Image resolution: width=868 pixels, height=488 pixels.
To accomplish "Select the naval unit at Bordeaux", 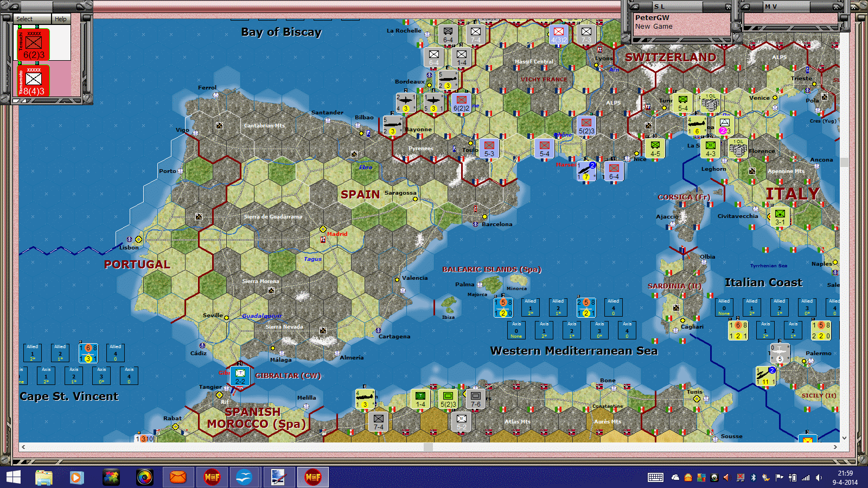I will point(448,80).
